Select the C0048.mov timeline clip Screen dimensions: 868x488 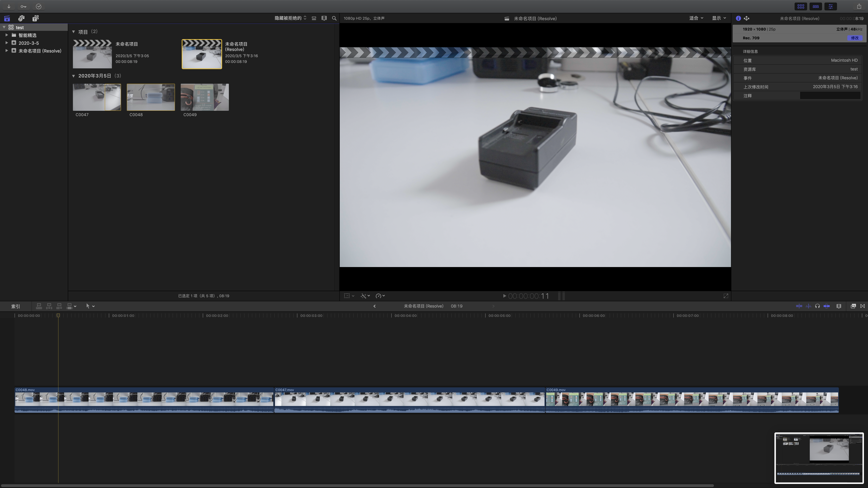point(144,400)
